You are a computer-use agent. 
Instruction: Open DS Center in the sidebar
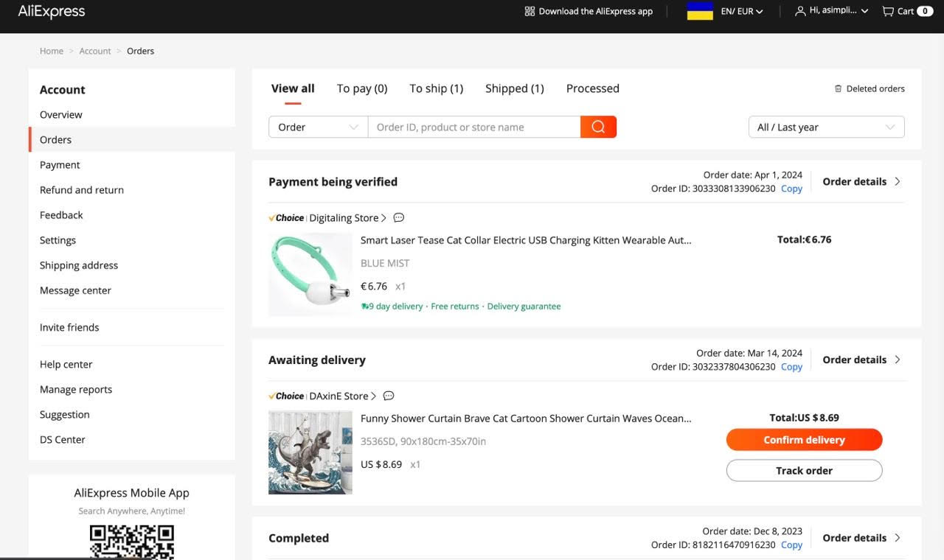pyautogui.click(x=63, y=440)
